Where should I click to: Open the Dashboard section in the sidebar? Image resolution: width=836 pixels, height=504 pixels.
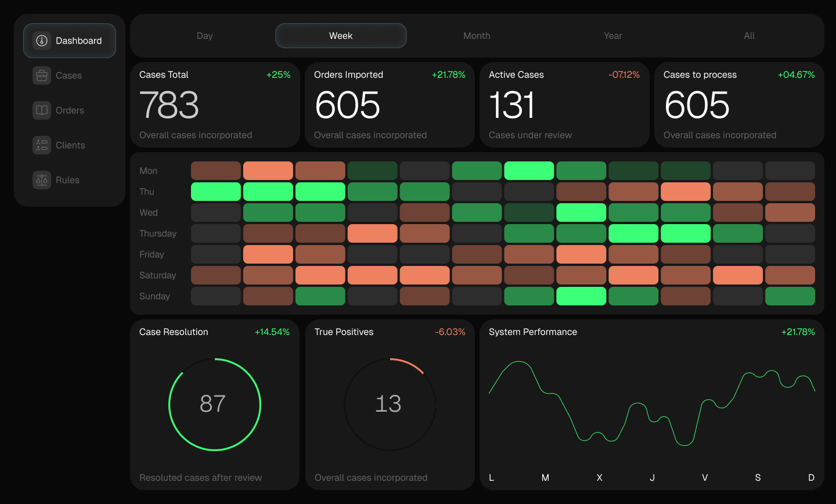[x=69, y=41]
